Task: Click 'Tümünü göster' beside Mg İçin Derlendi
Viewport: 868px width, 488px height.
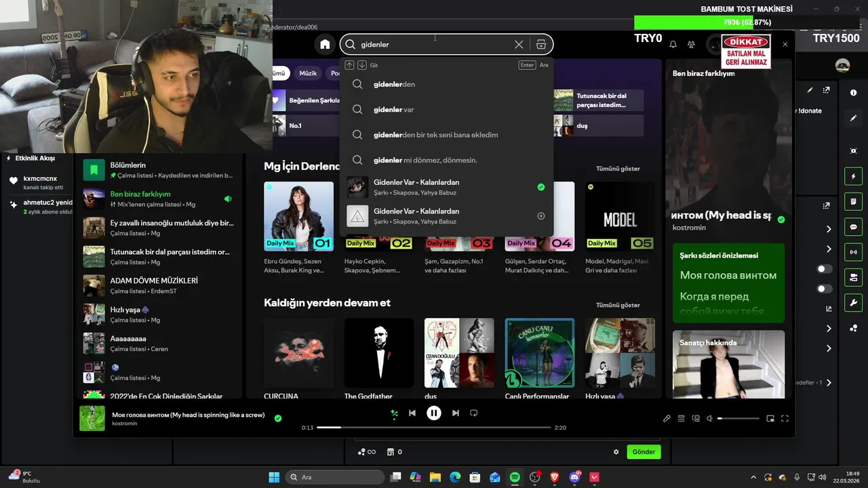Action: pyautogui.click(x=618, y=169)
